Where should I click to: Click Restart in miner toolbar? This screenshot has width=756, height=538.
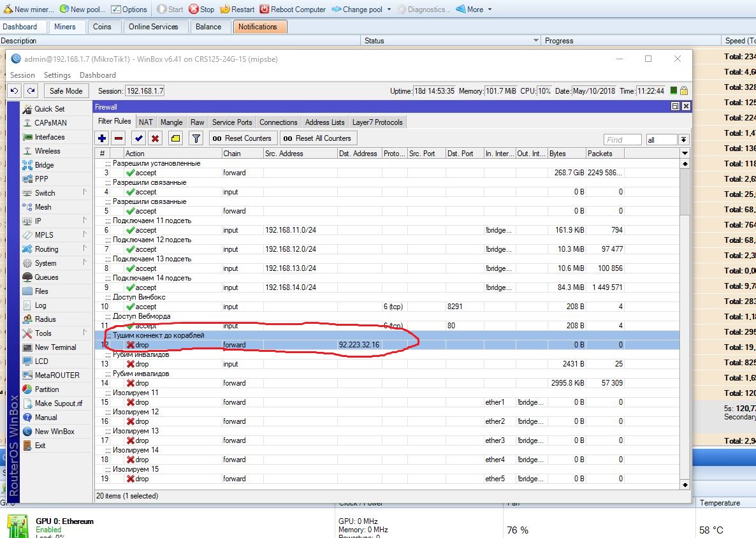point(237,9)
